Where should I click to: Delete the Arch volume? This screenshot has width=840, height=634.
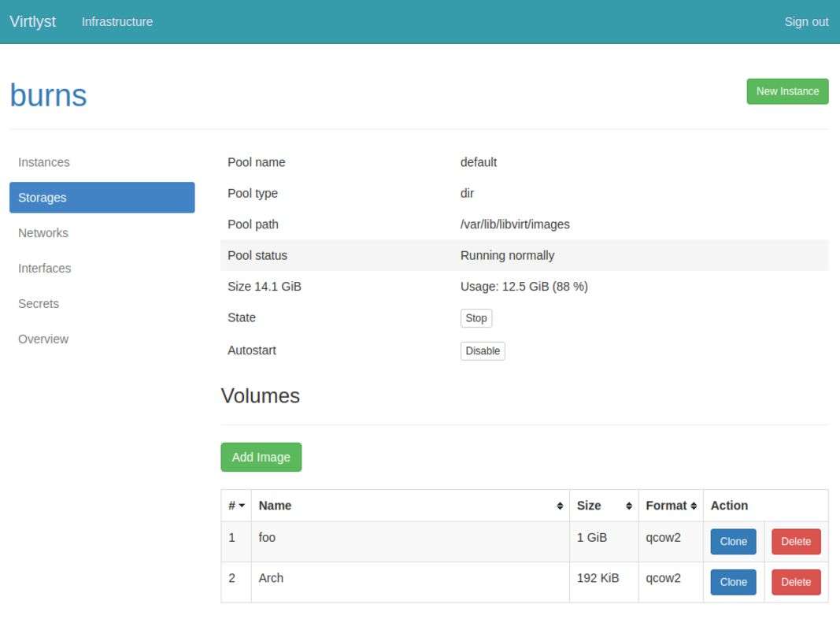coord(796,582)
